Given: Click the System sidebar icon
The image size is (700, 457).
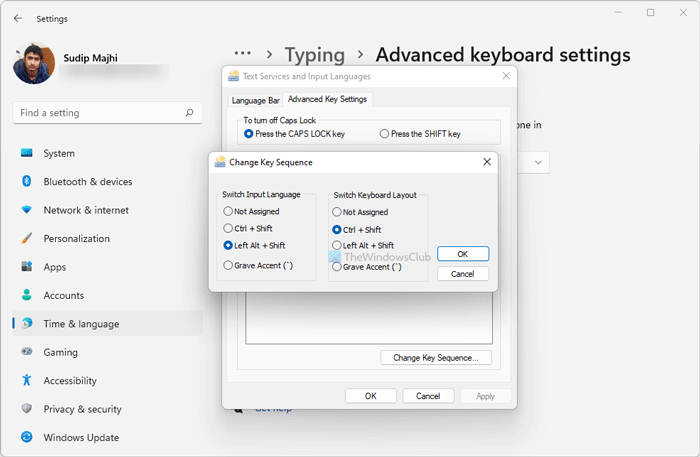Looking at the screenshot, I should click(26, 153).
